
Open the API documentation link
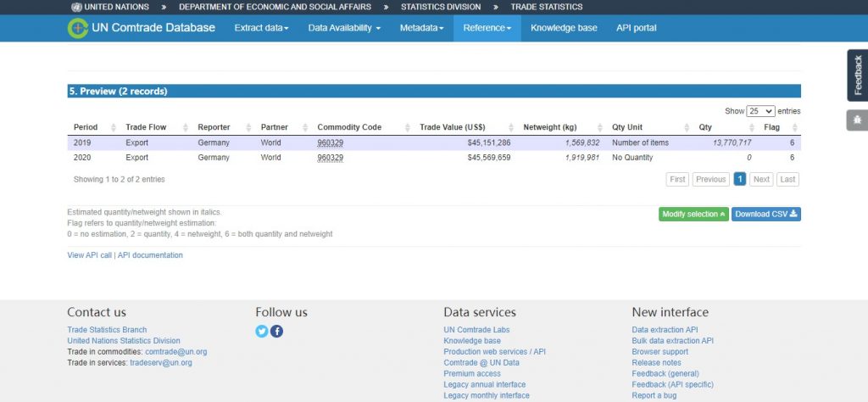coord(150,255)
